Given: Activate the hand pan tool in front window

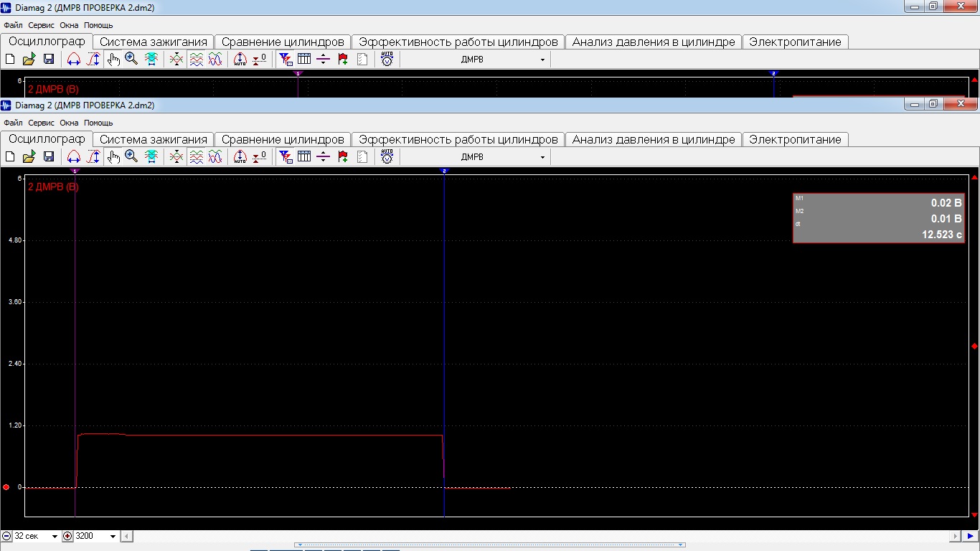Looking at the screenshot, I should (113, 156).
